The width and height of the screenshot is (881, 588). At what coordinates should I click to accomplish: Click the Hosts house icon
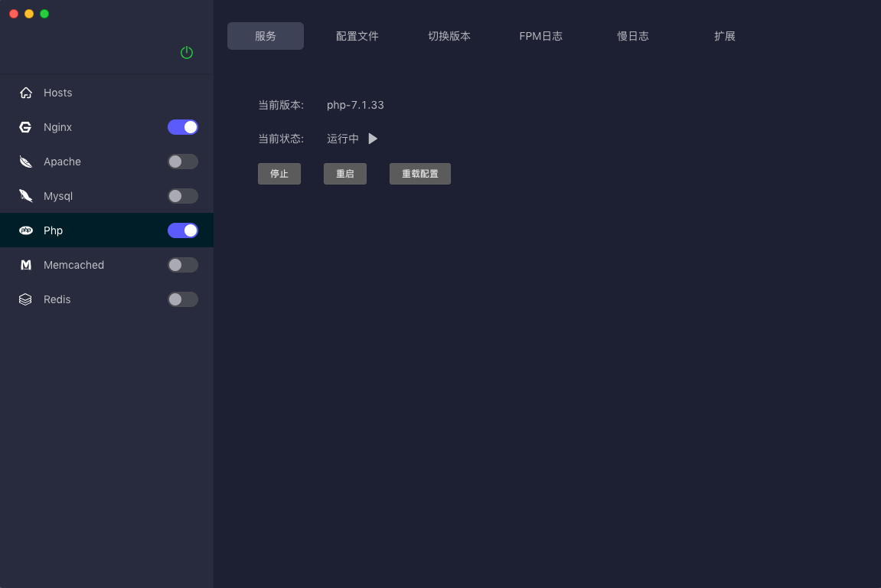pos(26,93)
